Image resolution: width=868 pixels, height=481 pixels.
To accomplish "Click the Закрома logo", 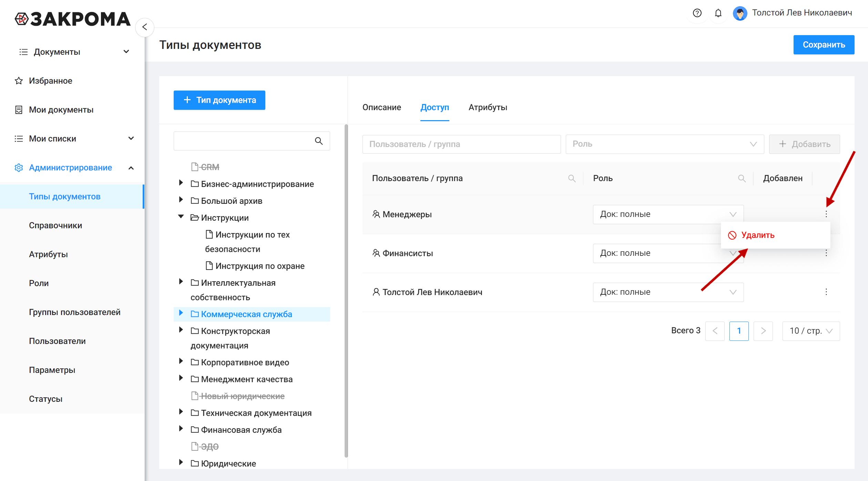I will 73,19.
